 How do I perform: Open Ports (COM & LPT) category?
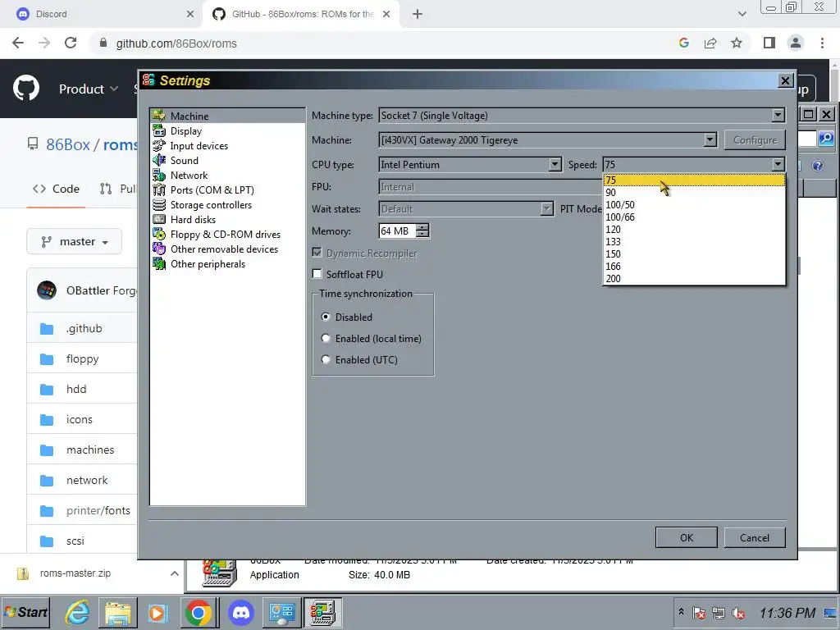tap(212, 189)
